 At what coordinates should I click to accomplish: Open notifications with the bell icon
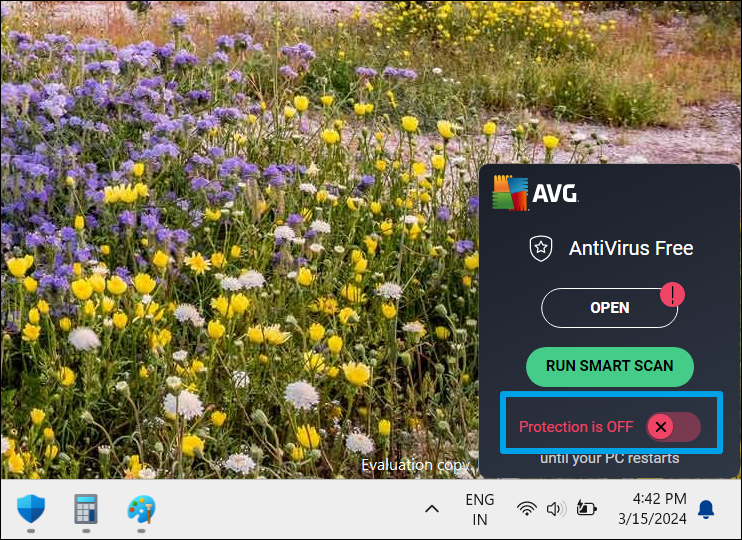pos(706,509)
